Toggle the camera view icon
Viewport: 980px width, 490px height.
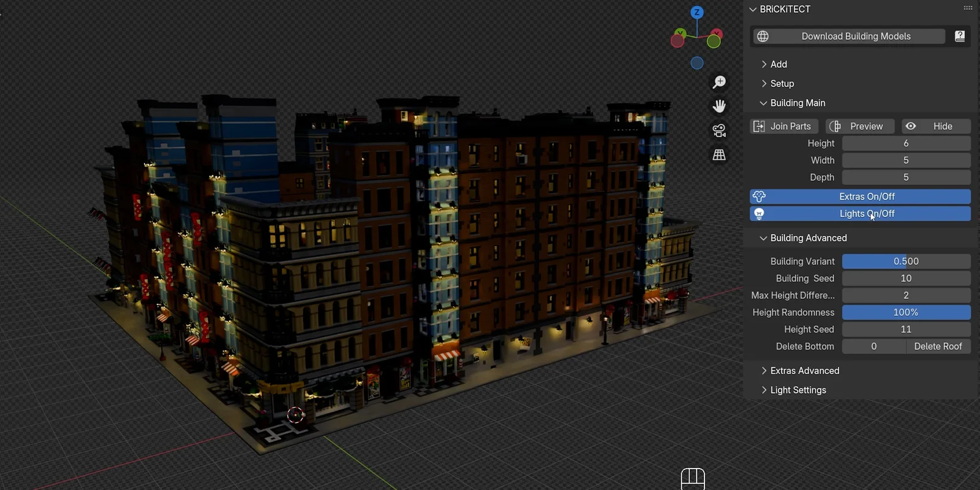click(x=719, y=130)
